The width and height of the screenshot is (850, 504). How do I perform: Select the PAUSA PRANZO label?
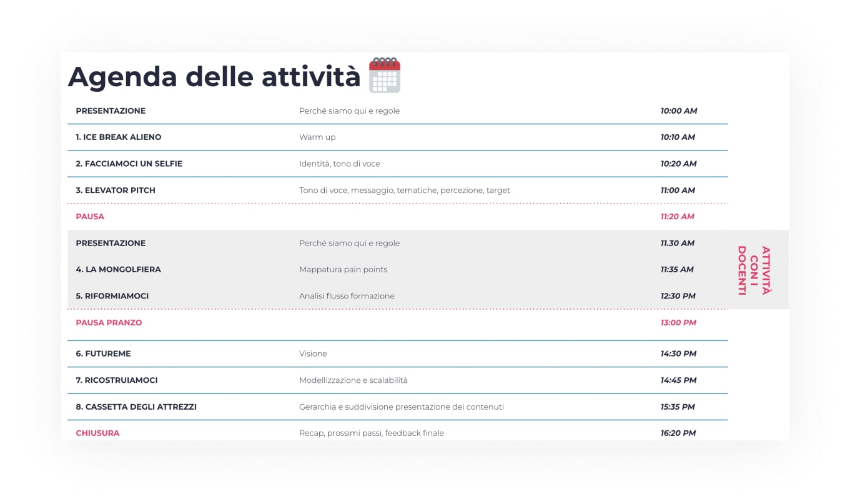click(109, 323)
